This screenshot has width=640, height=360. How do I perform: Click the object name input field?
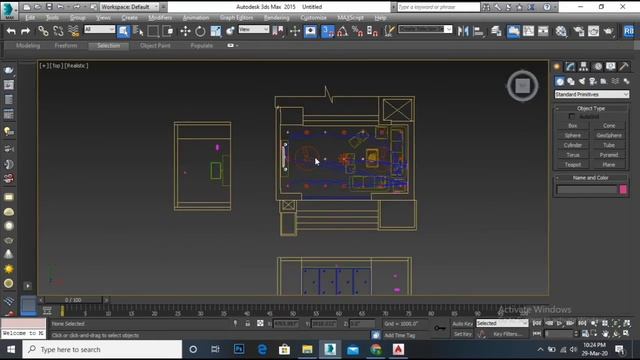click(x=587, y=189)
